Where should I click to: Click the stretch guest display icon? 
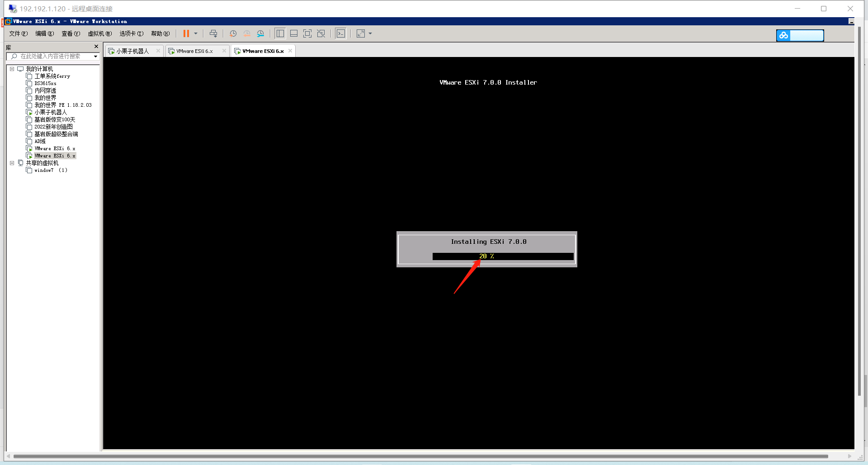click(x=361, y=33)
